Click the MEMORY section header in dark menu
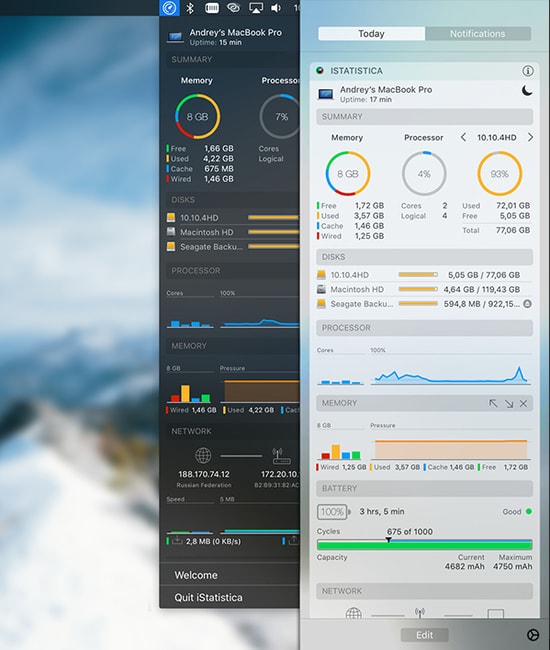Image resolution: width=550 pixels, height=650 pixels. (x=232, y=346)
